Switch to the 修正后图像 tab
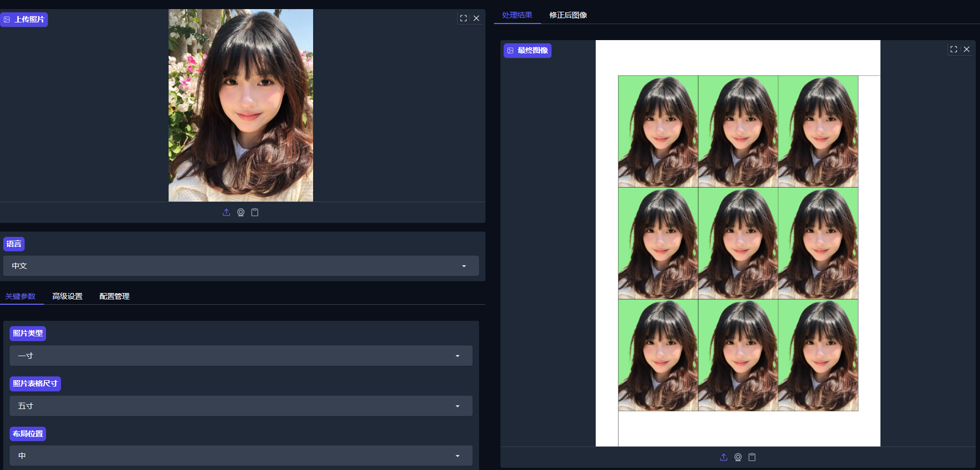 click(x=568, y=15)
